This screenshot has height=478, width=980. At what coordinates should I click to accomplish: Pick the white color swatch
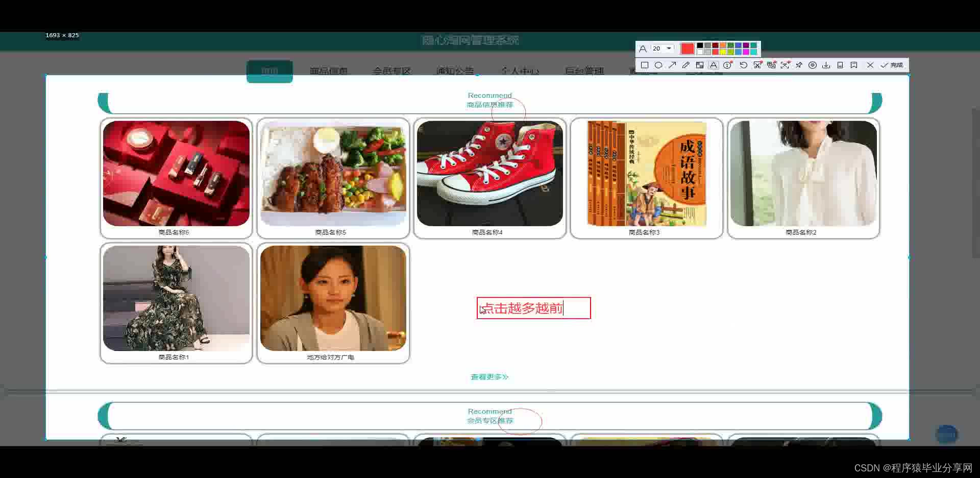click(x=700, y=52)
